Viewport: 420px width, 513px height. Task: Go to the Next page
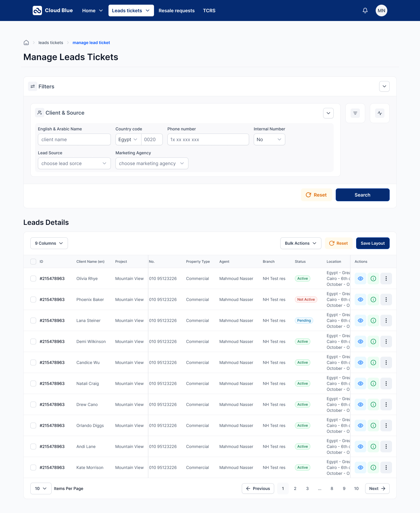pyautogui.click(x=377, y=489)
